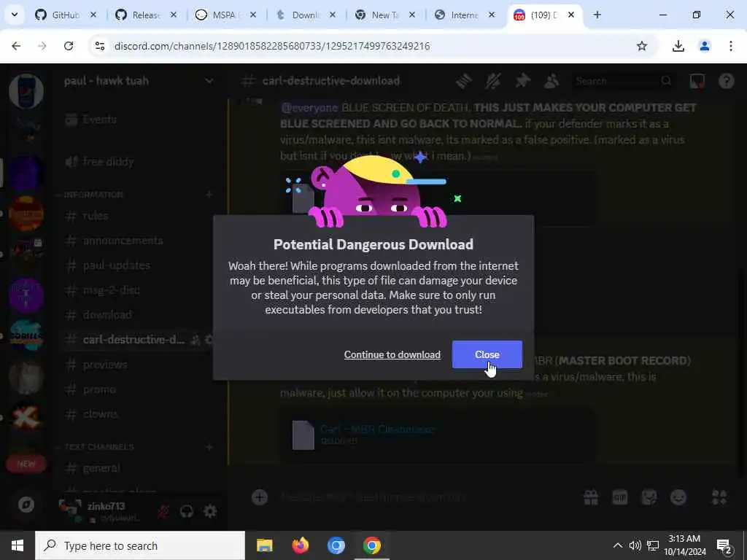Switch to the MSPA browser tab

point(225,15)
